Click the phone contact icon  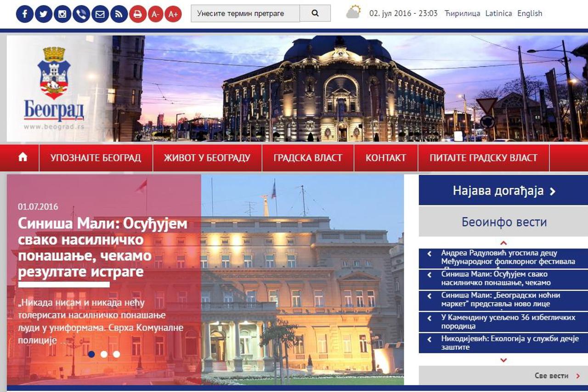click(81, 14)
